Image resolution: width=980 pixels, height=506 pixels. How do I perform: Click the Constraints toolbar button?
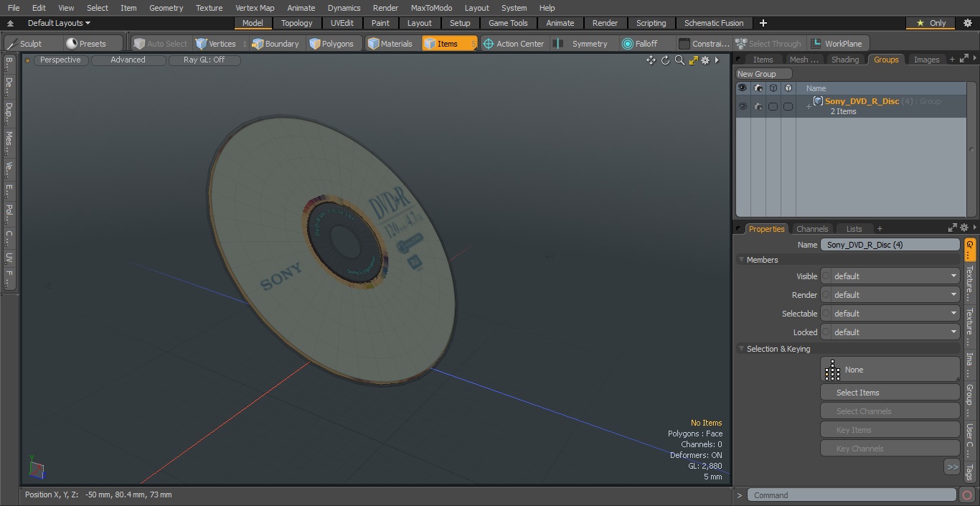pos(705,44)
